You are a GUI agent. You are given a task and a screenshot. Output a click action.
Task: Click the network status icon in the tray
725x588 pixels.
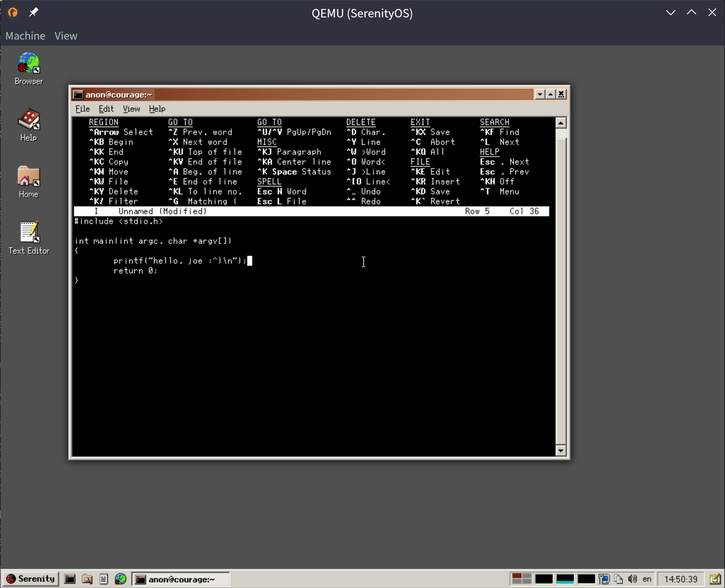click(604, 579)
